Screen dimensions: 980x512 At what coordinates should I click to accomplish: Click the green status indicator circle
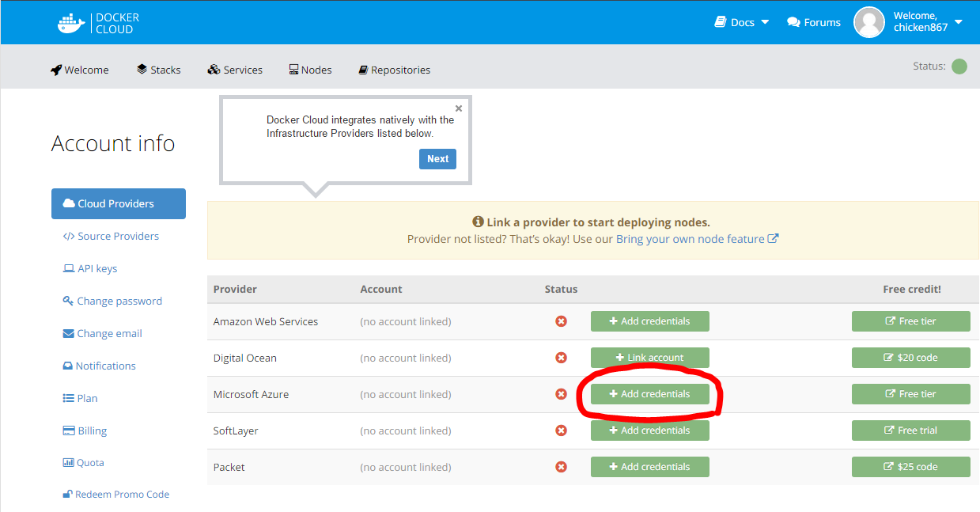pos(959,66)
